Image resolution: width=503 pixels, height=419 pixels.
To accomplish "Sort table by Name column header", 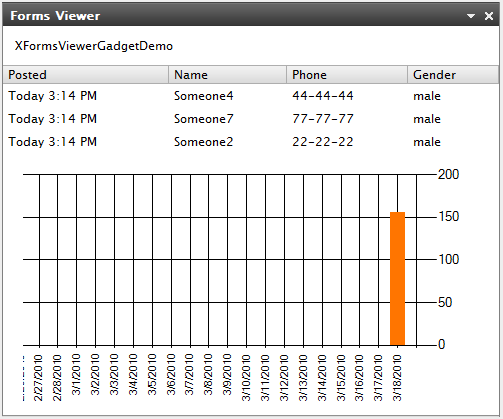I will (228, 75).
